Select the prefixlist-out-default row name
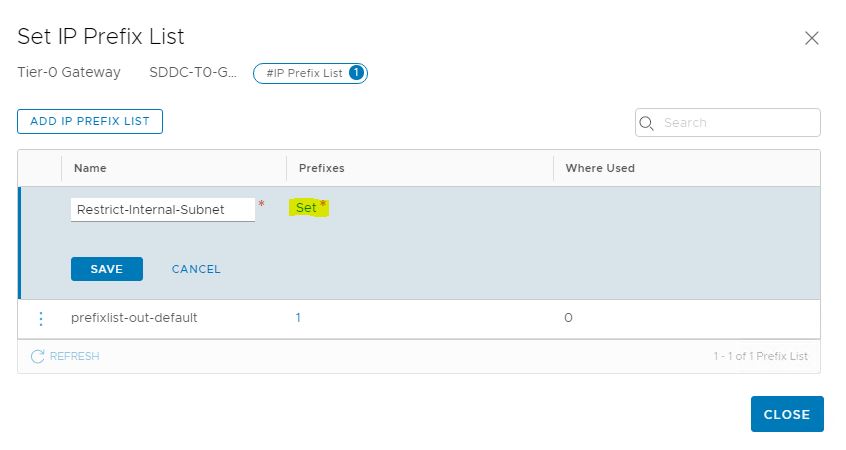The image size is (846, 450). pos(134,318)
